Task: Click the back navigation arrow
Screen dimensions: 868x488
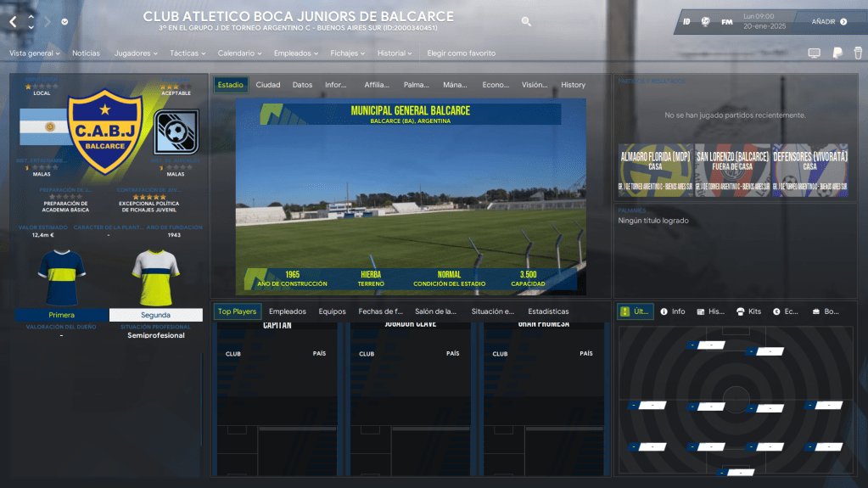Action: 13,21
